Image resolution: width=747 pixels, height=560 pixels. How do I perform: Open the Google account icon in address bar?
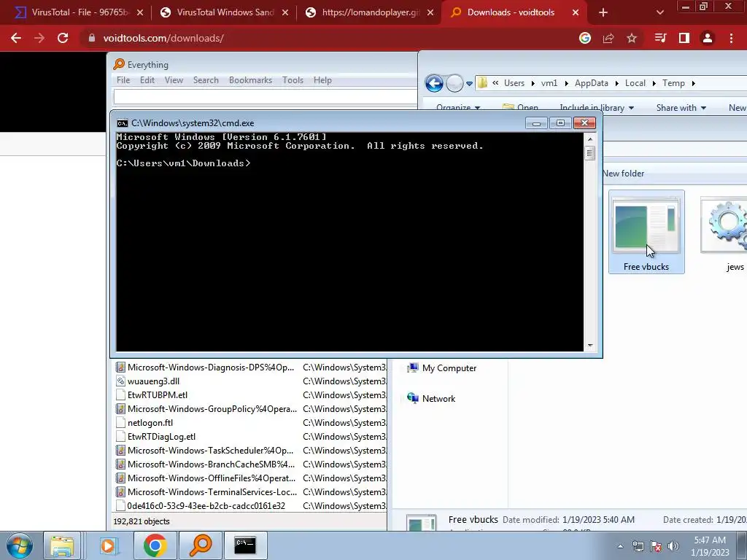585,38
